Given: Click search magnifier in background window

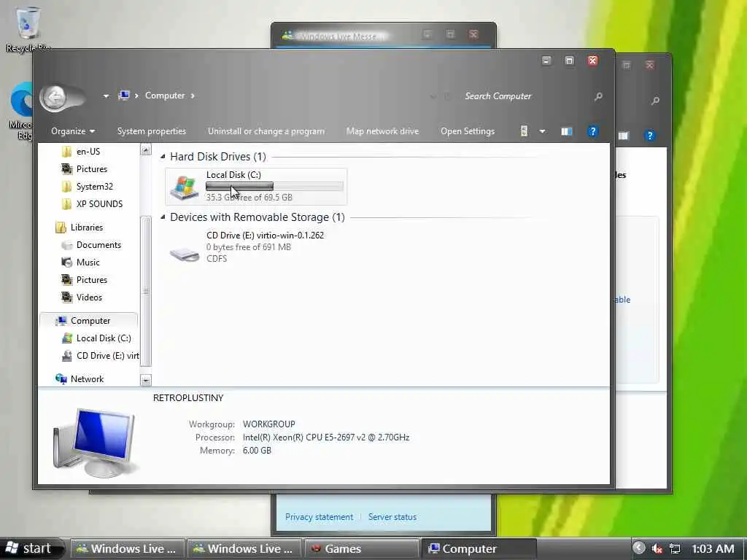Looking at the screenshot, I should click(656, 101).
